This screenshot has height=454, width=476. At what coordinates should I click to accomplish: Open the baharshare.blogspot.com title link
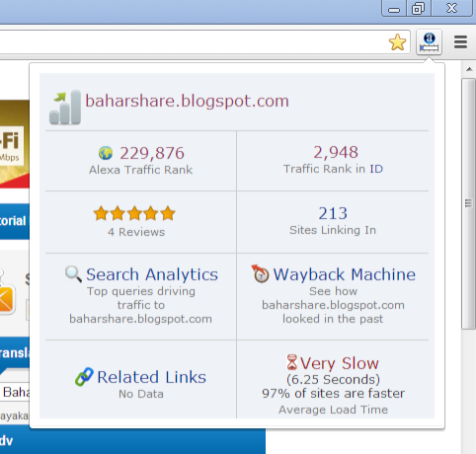point(187,101)
